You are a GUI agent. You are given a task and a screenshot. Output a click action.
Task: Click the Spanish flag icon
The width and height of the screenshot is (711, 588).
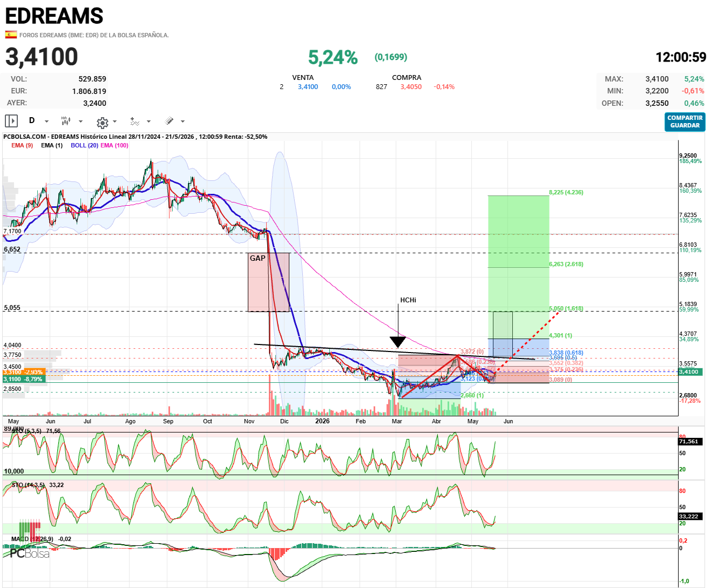pyautogui.click(x=11, y=35)
